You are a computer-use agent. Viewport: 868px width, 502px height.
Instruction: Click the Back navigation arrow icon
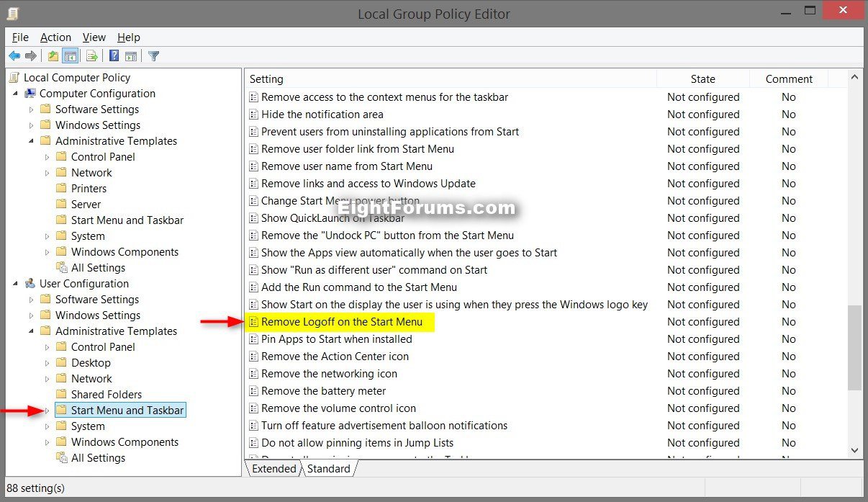(x=14, y=55)
